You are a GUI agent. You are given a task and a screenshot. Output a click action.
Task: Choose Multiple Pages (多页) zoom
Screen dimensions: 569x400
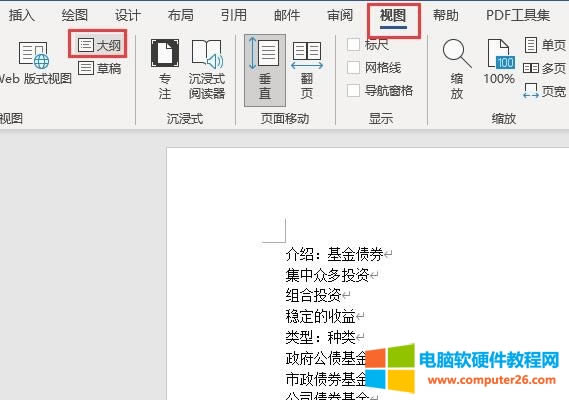pos(545,68)
